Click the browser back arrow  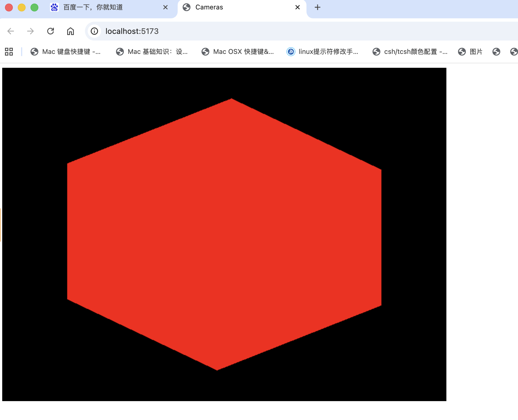tap(11, 31)
